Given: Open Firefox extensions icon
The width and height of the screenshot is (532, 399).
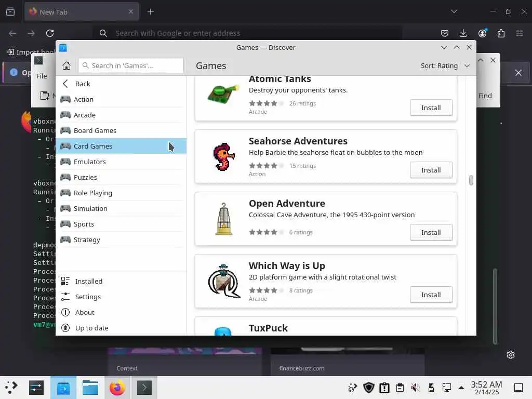Looking at the screenshot, I should [501, 33].
